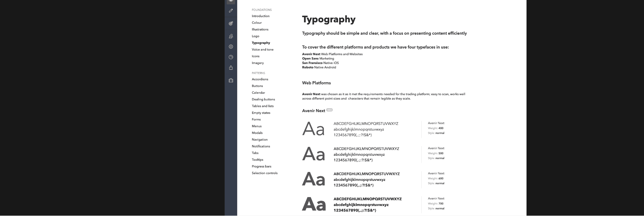Open the settings gear icon
Viewport: 644px width, 216px height.
[x=231, y=47]
